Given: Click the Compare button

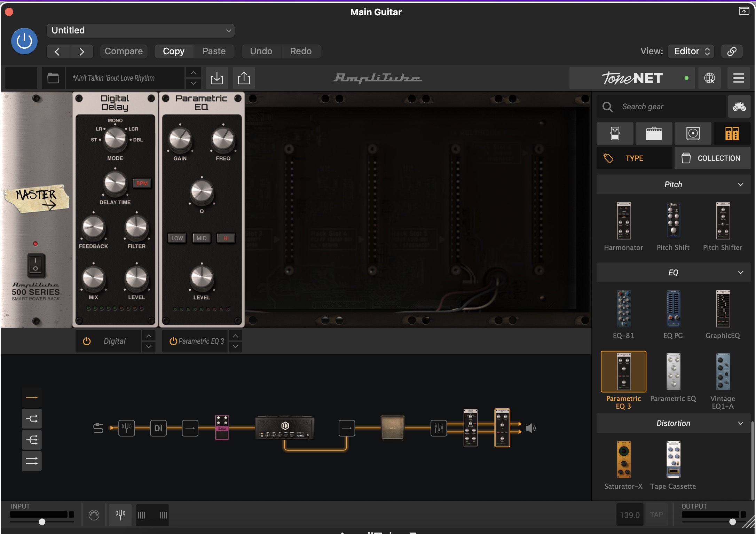Looking at the screenshot, I should [124, 52].
